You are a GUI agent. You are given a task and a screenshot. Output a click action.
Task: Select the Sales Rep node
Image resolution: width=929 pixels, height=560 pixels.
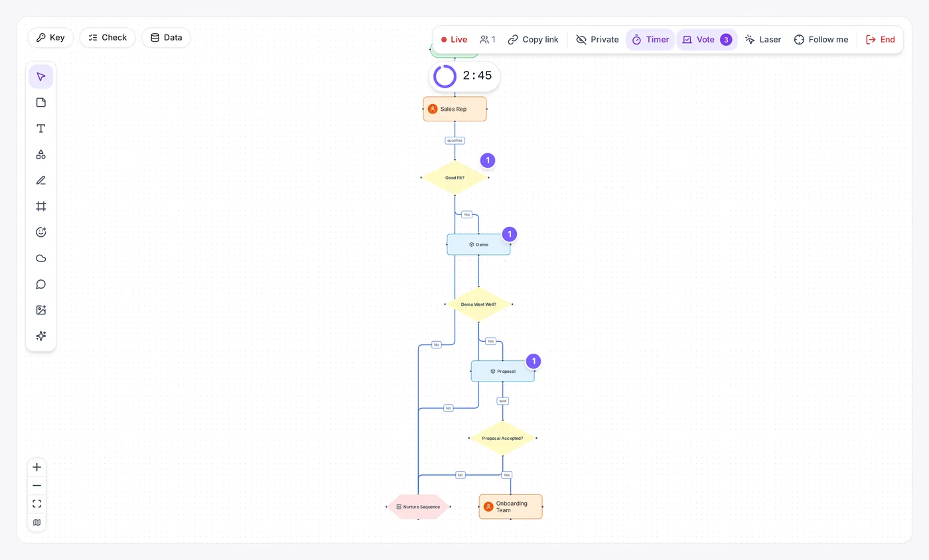click(455, 109)
